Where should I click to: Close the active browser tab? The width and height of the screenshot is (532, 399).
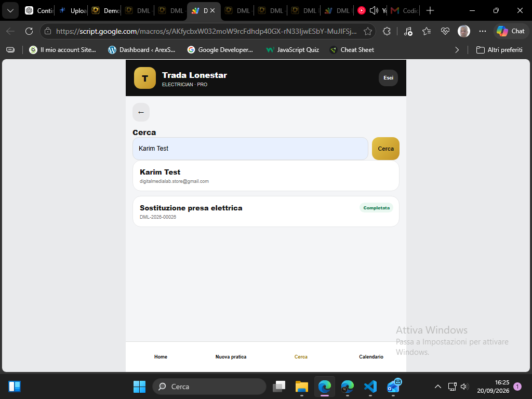pyautogui.click(x=212, y=10)
